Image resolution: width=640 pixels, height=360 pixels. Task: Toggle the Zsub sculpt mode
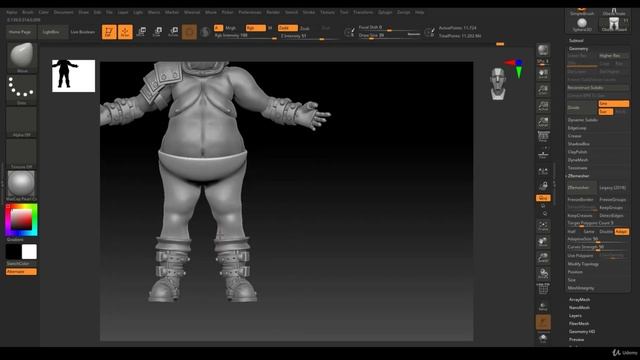tap(304, 28)
